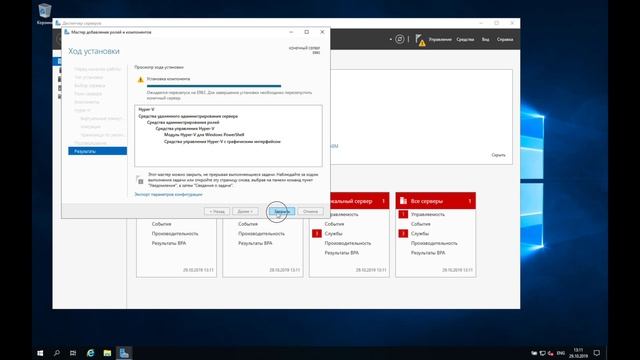Viewport: 640px width, 360px height.
Task: Open the Управление menu
Action: coord(440,40)
